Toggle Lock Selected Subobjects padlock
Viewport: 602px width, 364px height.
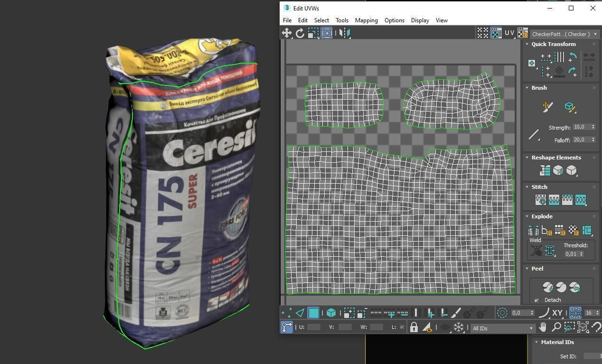tap(414, 327)
